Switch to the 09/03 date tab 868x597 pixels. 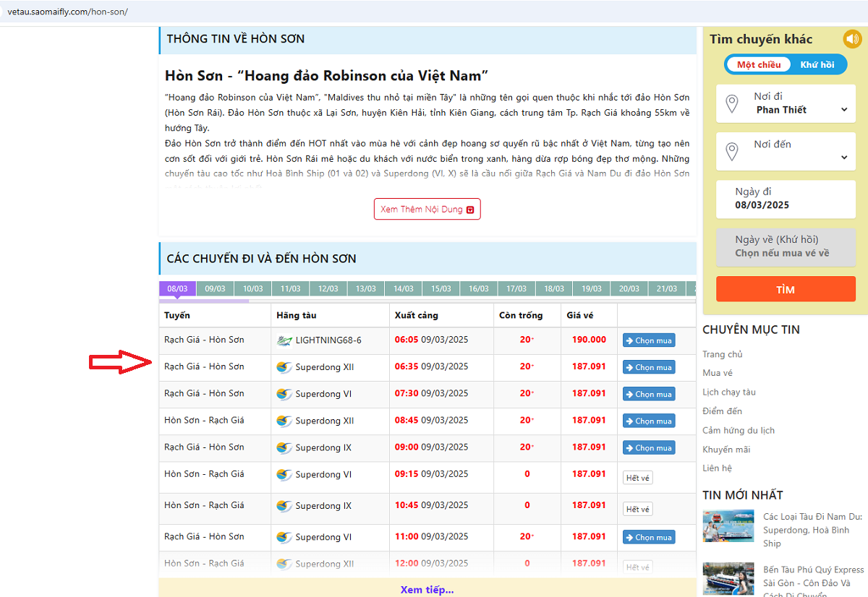(x=215, y=288)
